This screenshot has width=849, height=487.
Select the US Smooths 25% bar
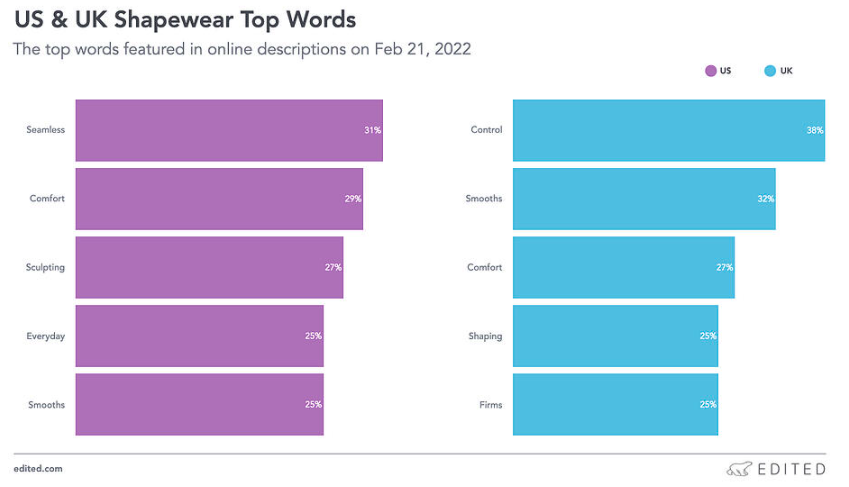point(199,404)
